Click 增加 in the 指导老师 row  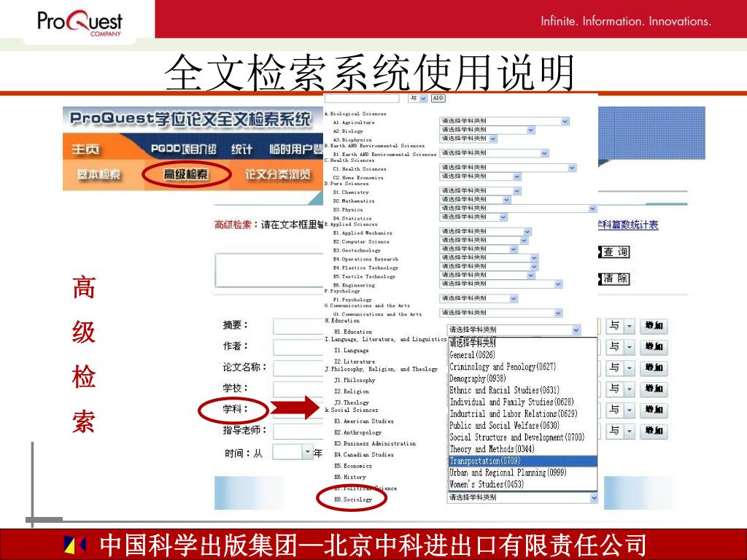point(654,431)
